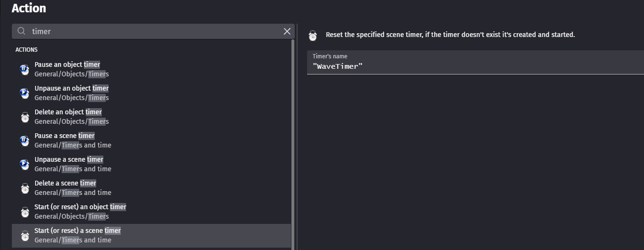Choose Unpause a scene timer action
The width and height of the screenshot is (644, 250).
[x=69, y=159]
